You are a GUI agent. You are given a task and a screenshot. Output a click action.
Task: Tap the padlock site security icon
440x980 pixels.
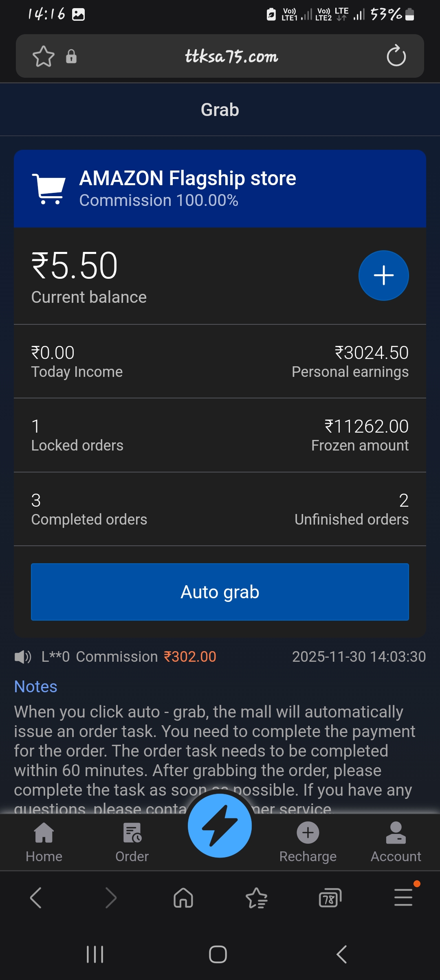coord(71,56)
